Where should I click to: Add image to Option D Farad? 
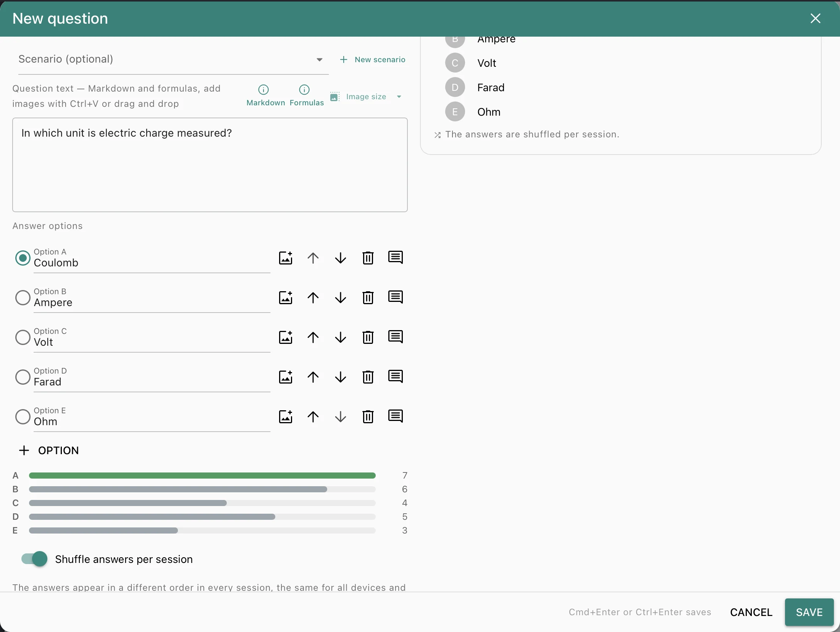tap(286, 377)
